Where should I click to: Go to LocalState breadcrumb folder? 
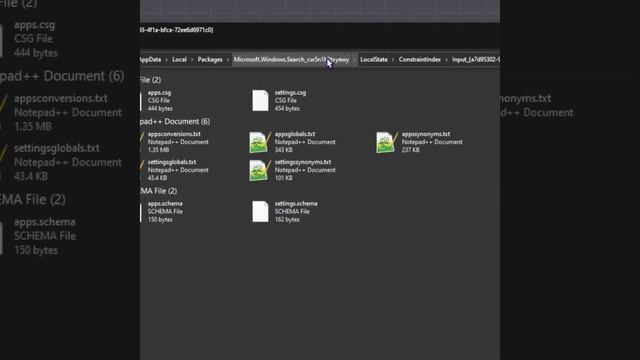click(374, 60)
